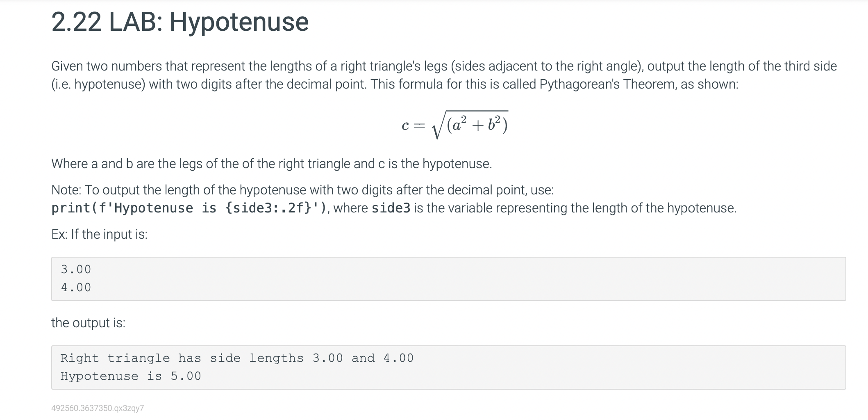Click the side3 variable name in note
868x420 pixels.
pyautogui.click(x=391, y=208)
